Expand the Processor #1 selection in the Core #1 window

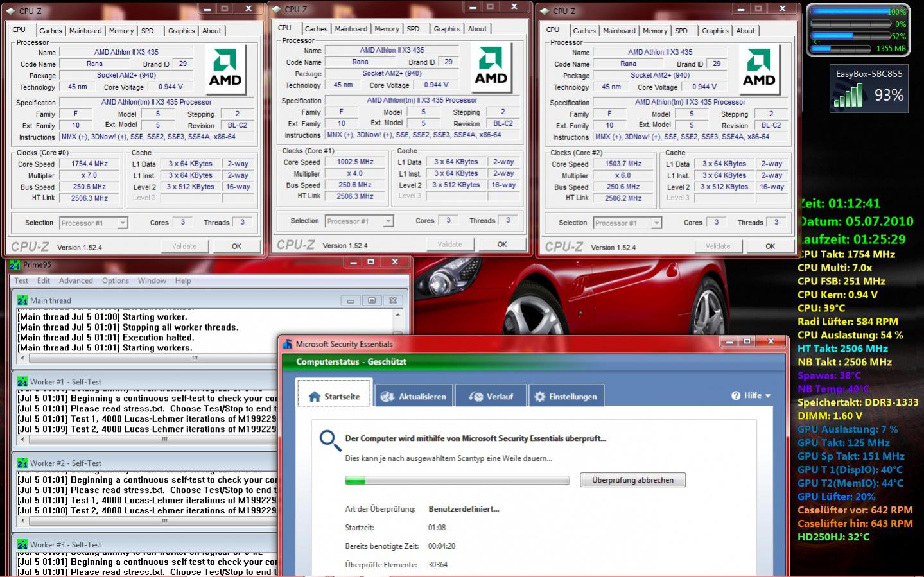(x=388, y=221)
